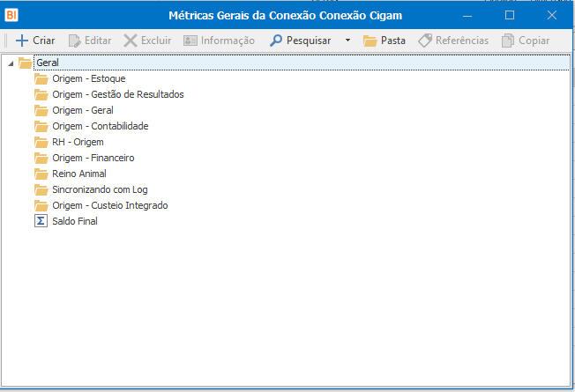Viewport: 575px width, 392px height.
Task: Click the Criar button label
Action: pyautogui.click(x=43, y=41)
